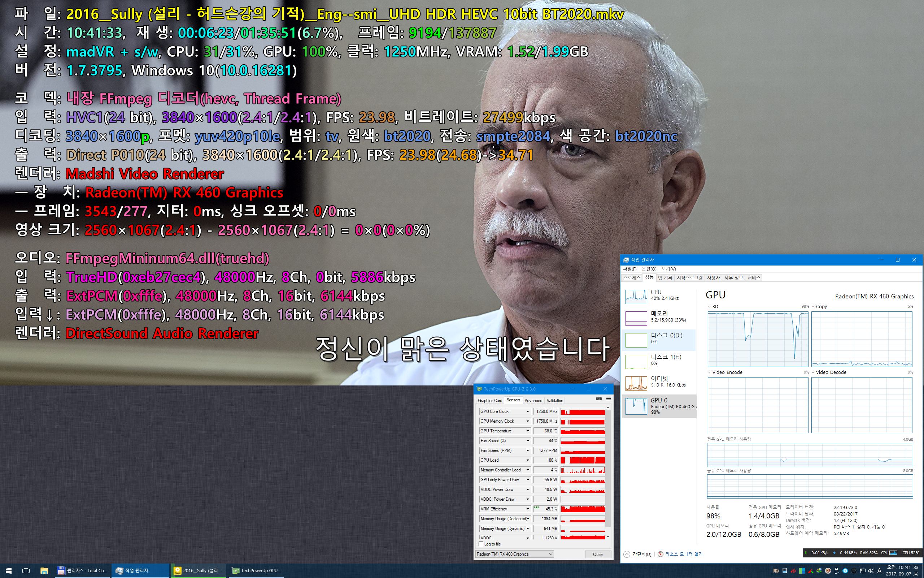Screen dimensions: 924x578
Task: Open the Memory Controller Load sensor dropdown
Action: [528, 470]
